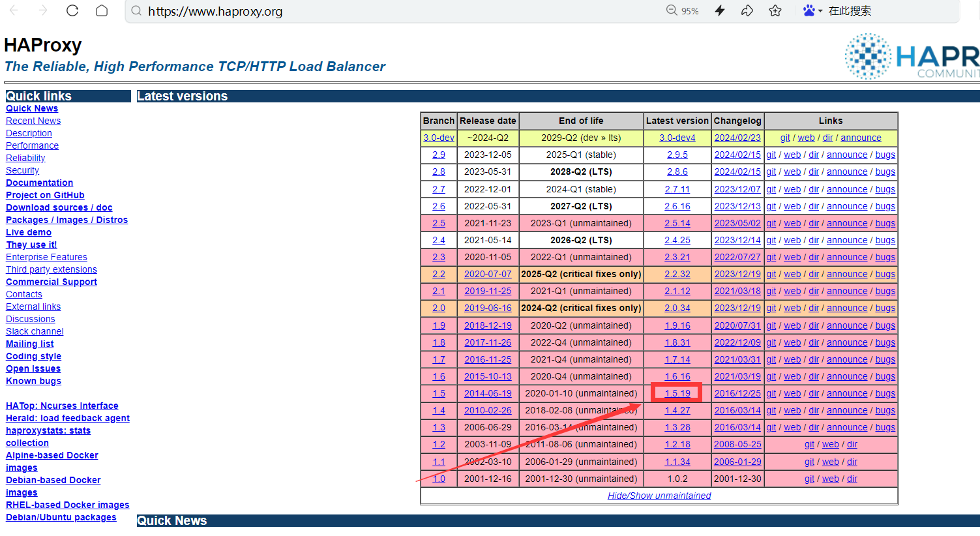
Task: Open the Known bugs sidebar link
Action: (x=33, y=381)
